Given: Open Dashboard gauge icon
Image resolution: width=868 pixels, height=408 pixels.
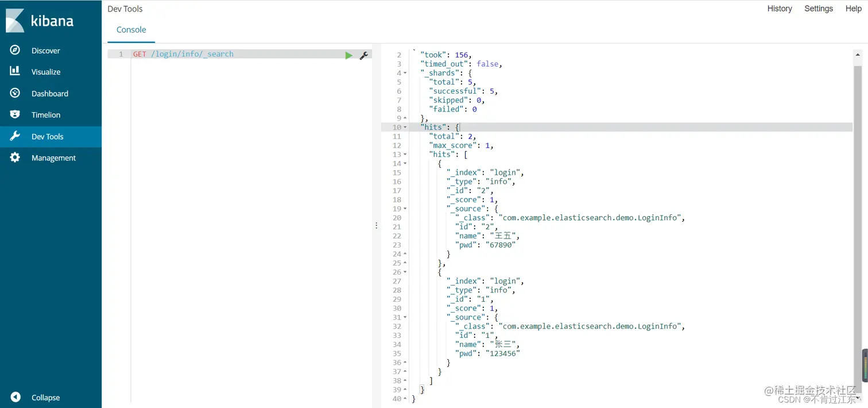Looking at the screenshot, I should (15, 93).
